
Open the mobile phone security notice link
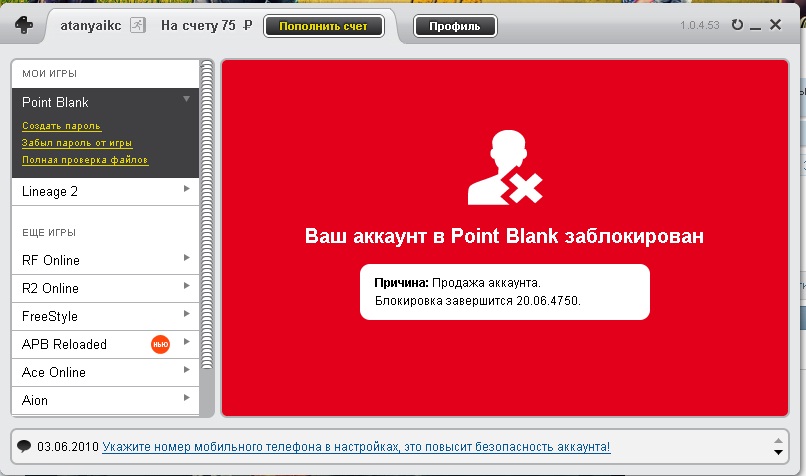click(356, 447)
